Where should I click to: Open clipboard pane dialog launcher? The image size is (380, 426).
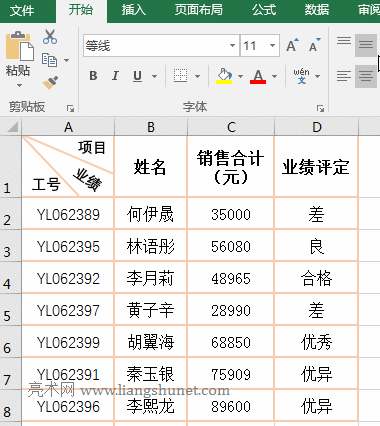pos(70,108)
